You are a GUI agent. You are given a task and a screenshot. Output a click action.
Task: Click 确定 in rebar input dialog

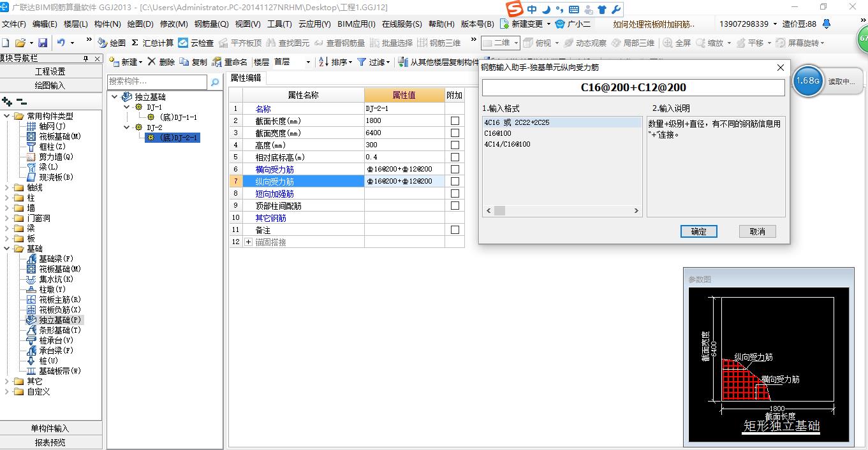point(699,231)
